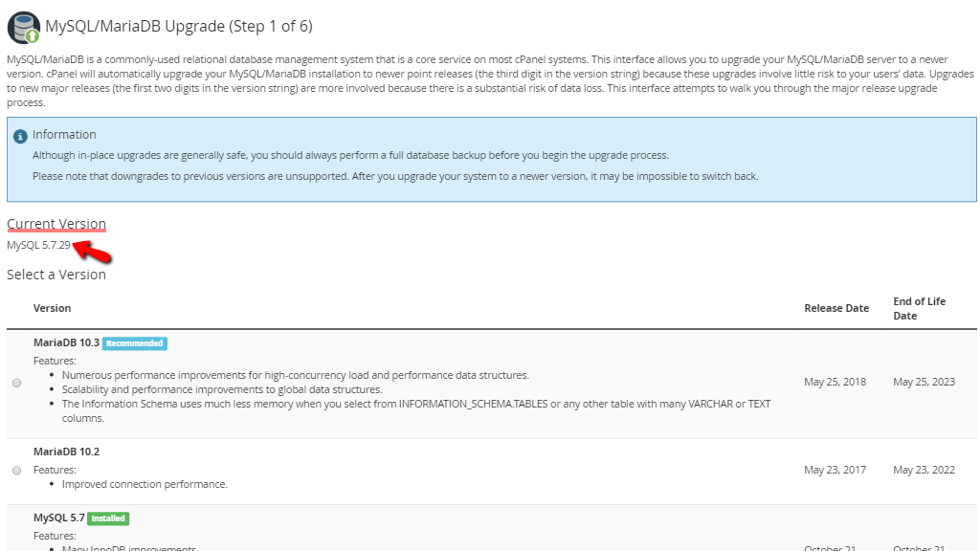Viewport: 980px width, 551px height.
Task: Click the 'Release Date' column header
Action: (836, 308)
